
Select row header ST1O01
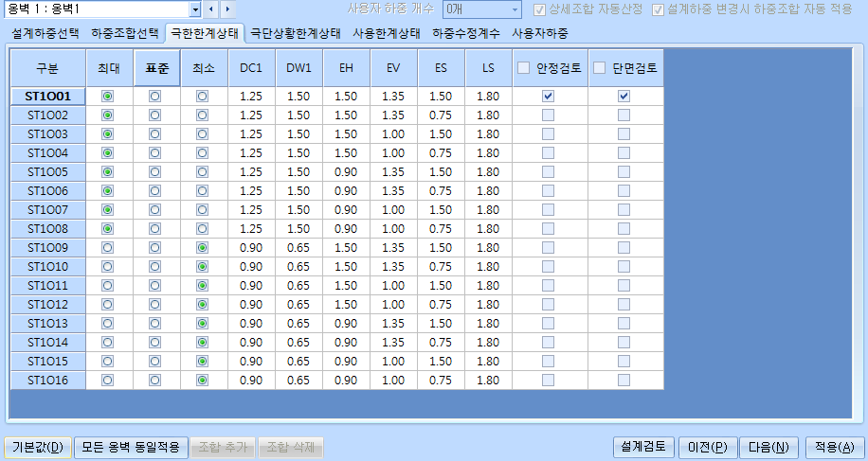pyautogui.click(x=48, y=97)
